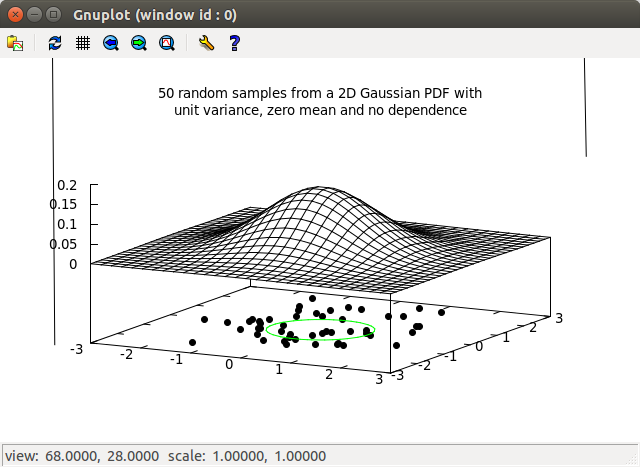Close the Gnuplot window
The image size is (640, 467).
[x=14, y=14]
